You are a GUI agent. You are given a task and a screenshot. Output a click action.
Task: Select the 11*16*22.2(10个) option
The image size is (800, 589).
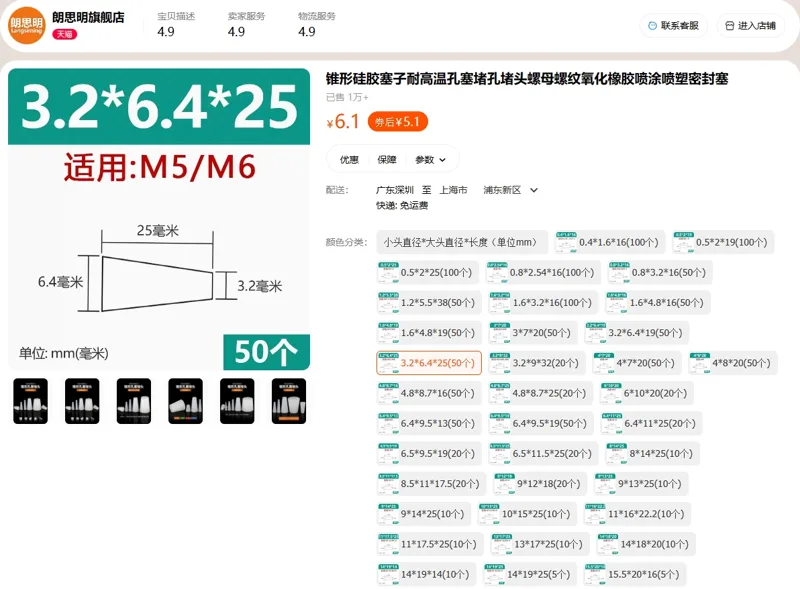(x=637, y=513)
